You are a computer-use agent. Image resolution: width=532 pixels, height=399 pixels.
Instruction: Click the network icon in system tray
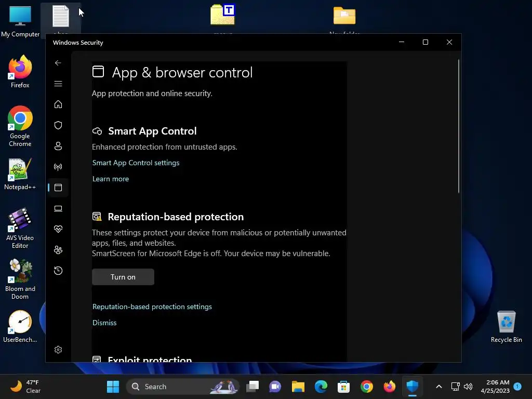coord(455,387)
